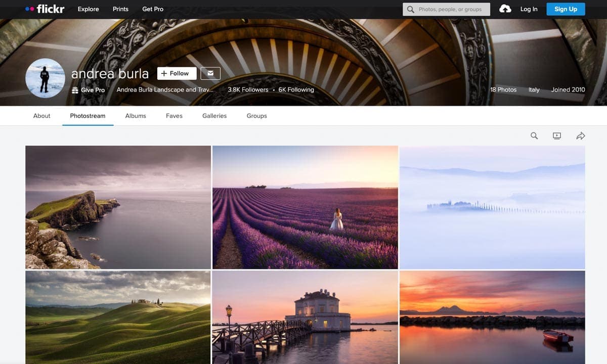Click Andrea Burla's profile avatar
This screenshot has height=364, width=607.
click(x=45, y=78)
